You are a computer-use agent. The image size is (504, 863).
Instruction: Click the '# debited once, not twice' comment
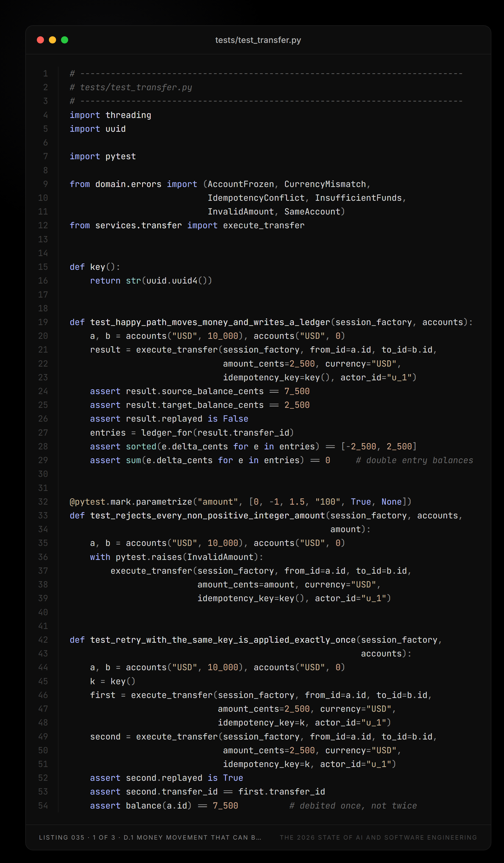(353, 806)
